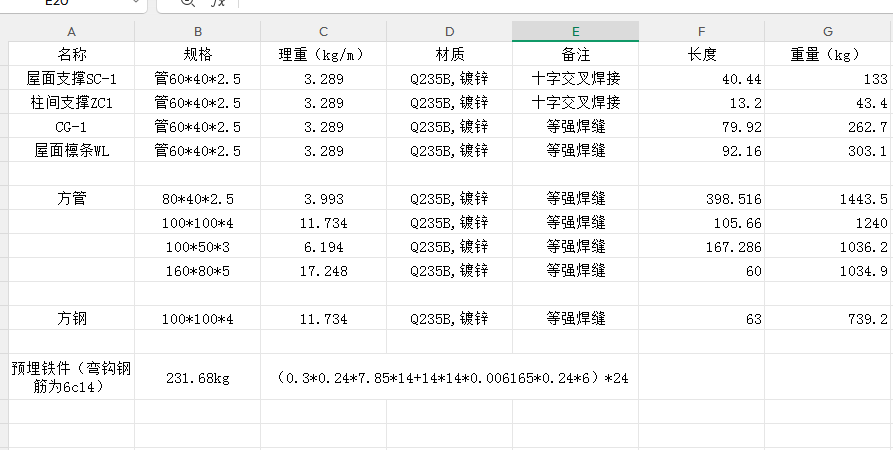Select column F header

pos(701,32)
